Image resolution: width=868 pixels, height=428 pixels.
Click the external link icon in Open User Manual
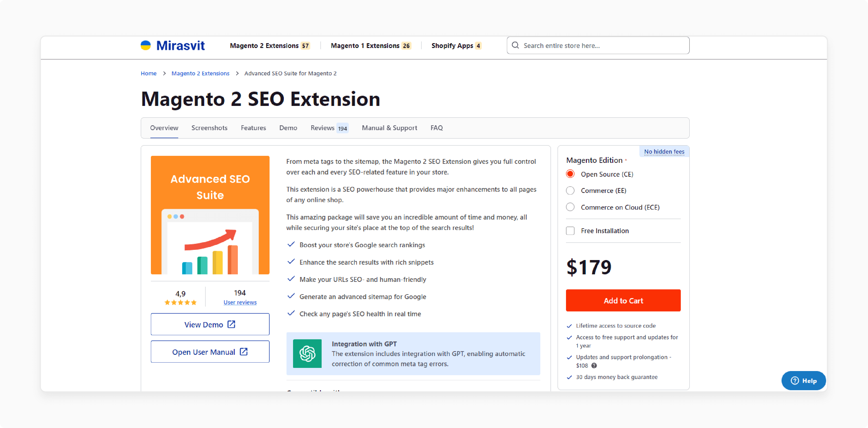point(243,351)
